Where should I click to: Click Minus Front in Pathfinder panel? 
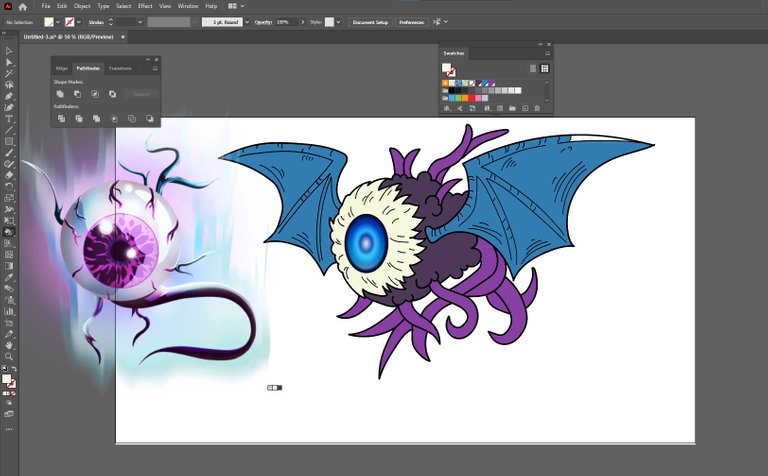coord(77,94)
